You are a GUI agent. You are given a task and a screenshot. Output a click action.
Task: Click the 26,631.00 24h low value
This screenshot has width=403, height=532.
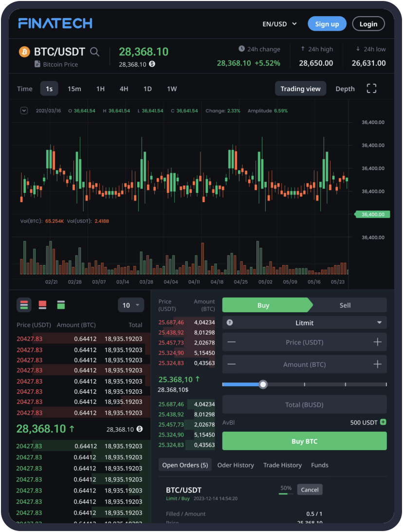369,63
